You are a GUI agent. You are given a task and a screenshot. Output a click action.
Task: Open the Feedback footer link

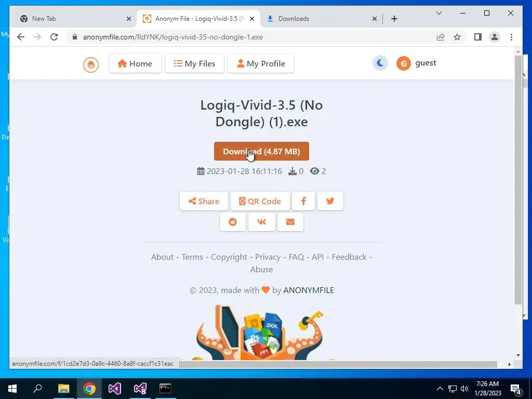(349, 257)
